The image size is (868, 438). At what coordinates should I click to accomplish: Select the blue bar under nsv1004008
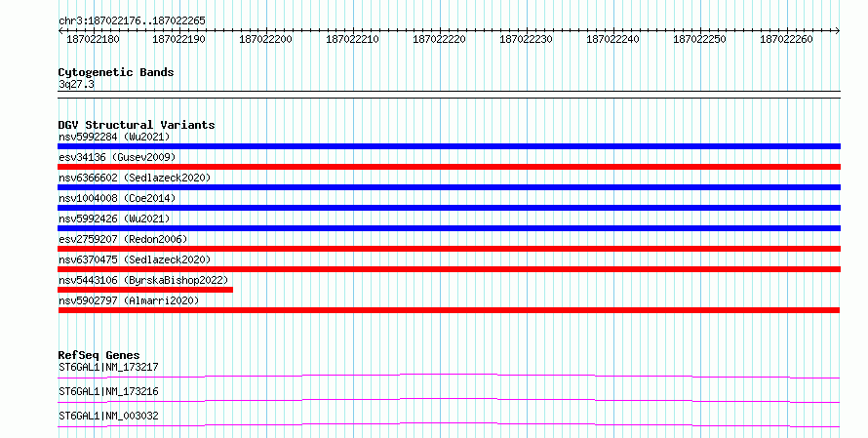tap(449, 208)
